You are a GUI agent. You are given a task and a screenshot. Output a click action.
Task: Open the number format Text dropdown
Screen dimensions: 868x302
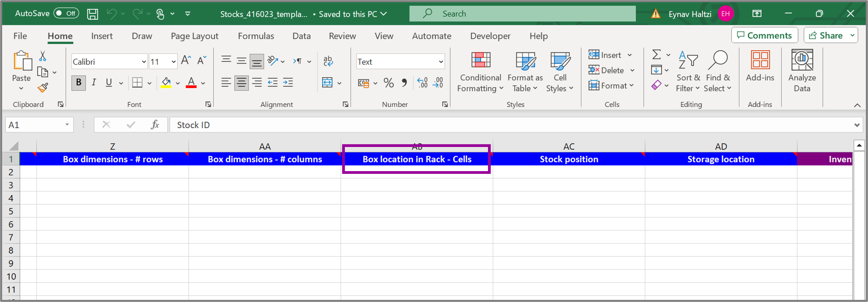[440, 62]
